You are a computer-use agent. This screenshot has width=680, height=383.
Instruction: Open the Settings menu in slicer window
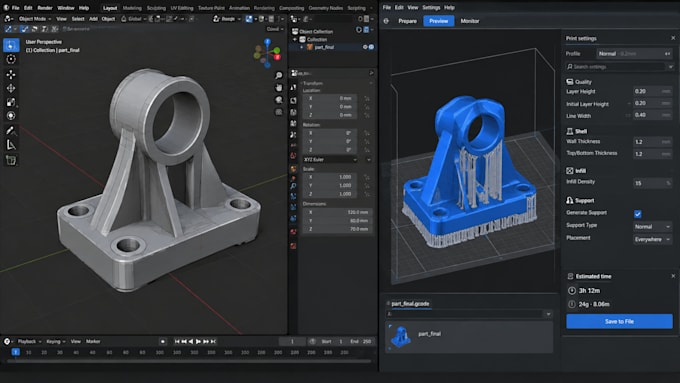click(431, 7)
